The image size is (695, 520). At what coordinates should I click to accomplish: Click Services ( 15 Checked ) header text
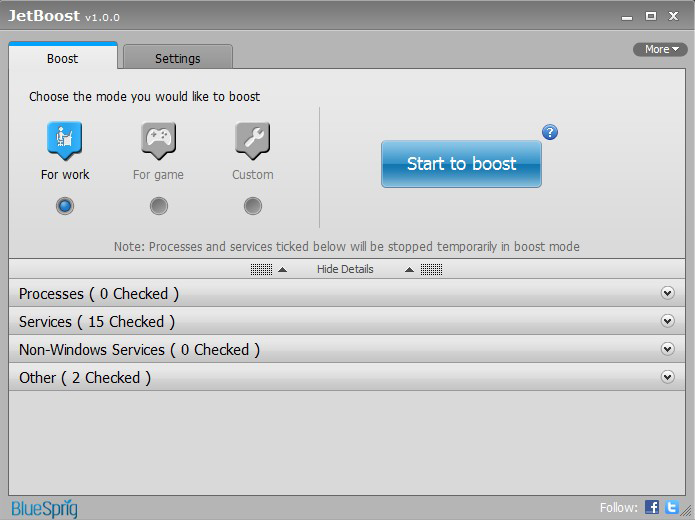(x=97, y=322)
